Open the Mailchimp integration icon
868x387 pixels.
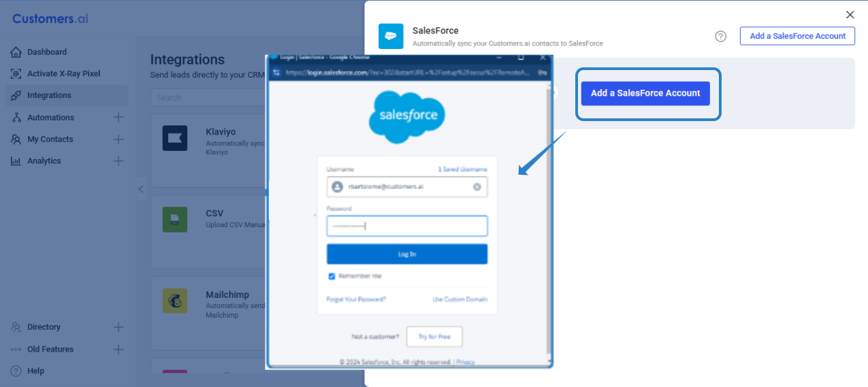click(x=175, y=301)
